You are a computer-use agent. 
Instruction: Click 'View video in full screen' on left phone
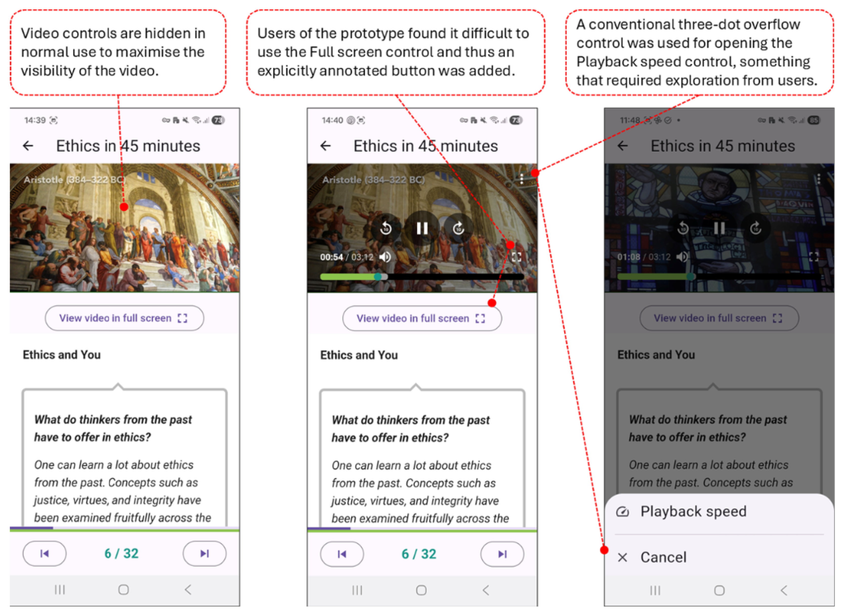point(124,318)
